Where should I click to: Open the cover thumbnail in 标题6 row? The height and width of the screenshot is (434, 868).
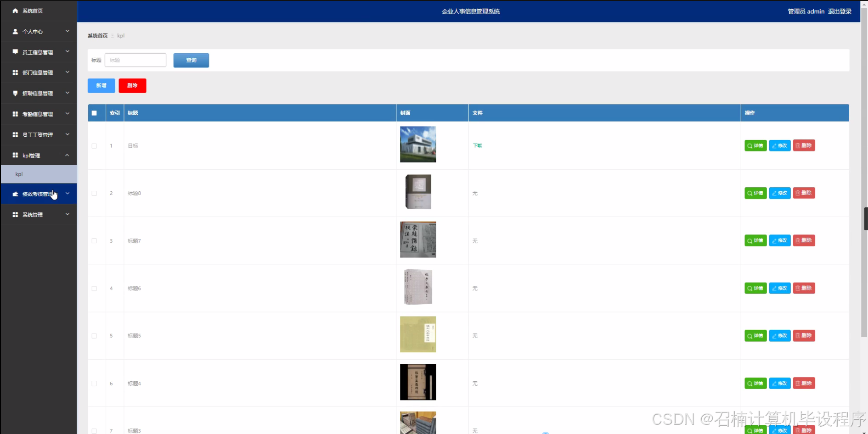click(418, 287)
